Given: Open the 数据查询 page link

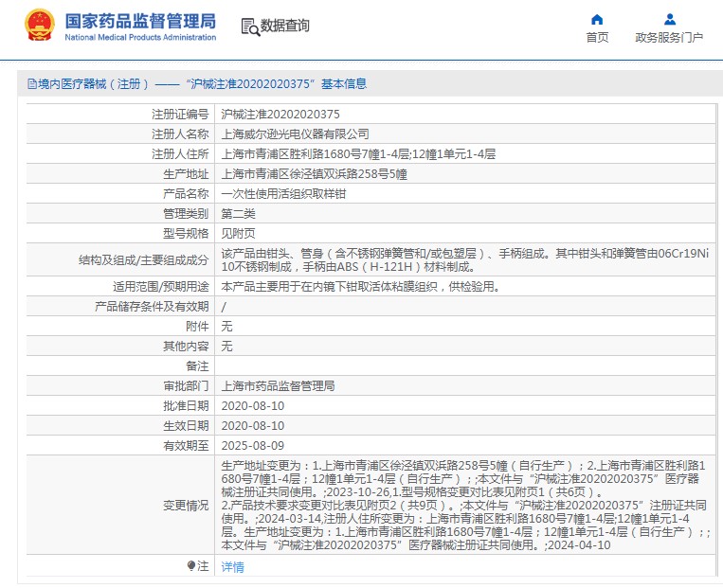Looking at the screenshot, I should pos(284,27).
